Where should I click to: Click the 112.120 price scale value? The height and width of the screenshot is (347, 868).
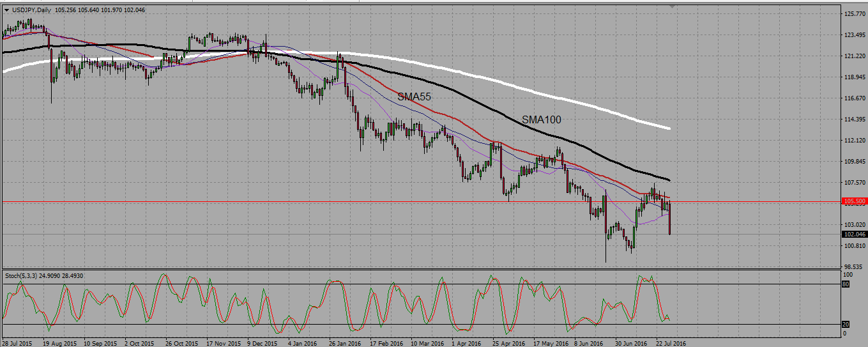[x=855, y=140]
